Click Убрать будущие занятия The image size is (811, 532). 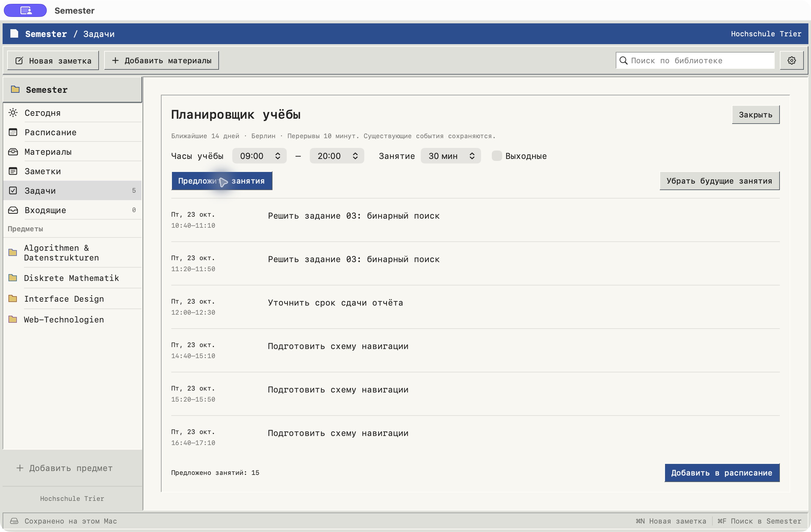pyautogui.click(x=719, y=181)
